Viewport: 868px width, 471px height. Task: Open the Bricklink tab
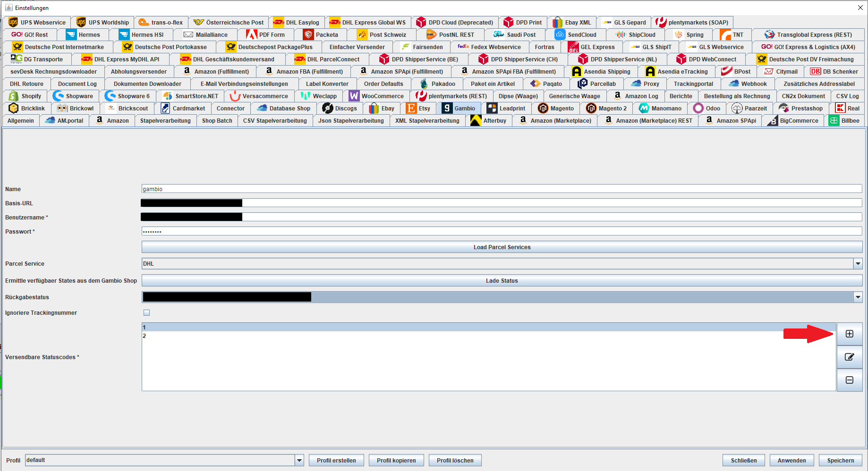coord(27,108)
